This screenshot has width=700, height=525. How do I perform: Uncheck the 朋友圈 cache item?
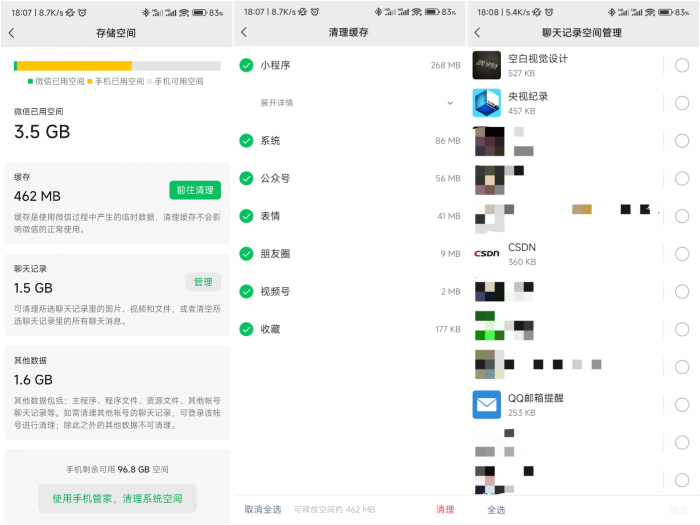[x=246, y=254]
